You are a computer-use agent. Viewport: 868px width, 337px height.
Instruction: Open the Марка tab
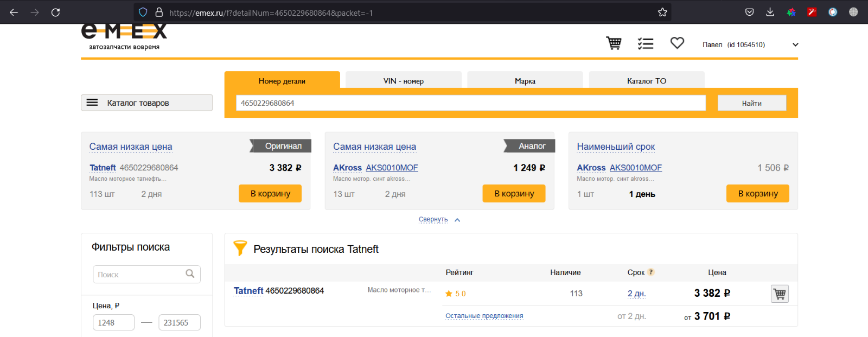[525, 80]
